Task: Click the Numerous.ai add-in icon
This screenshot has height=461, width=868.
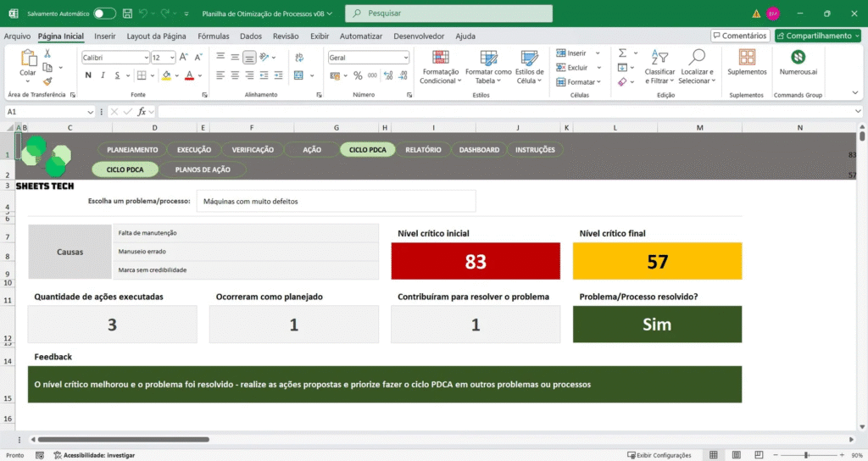Action: point(798,58)
